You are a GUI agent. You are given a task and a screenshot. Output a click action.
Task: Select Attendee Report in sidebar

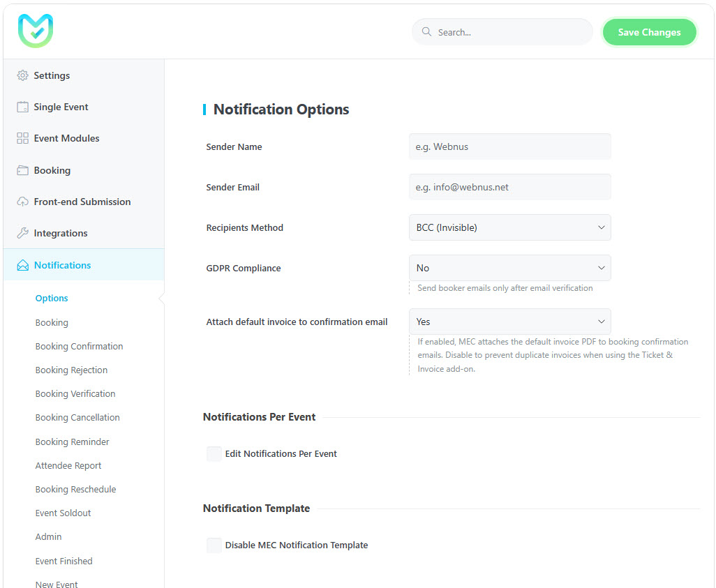tap(68, 465)
